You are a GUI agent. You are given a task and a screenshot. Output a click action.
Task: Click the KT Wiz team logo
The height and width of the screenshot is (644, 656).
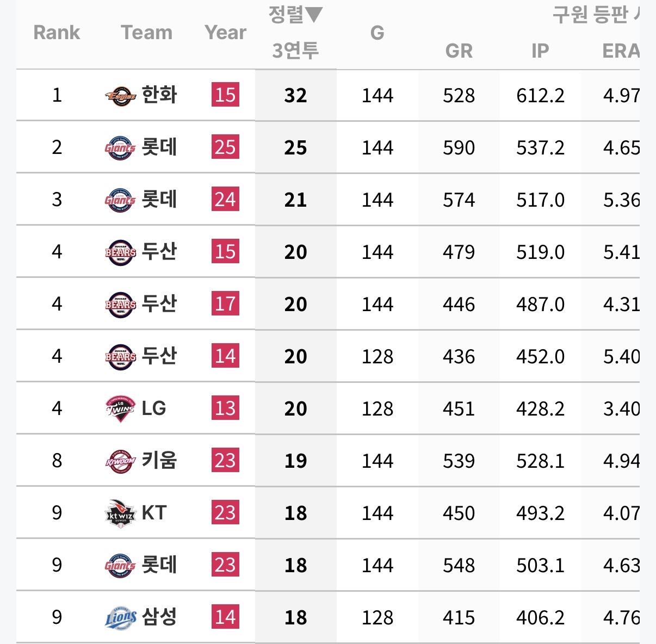(x=120, y=513)
